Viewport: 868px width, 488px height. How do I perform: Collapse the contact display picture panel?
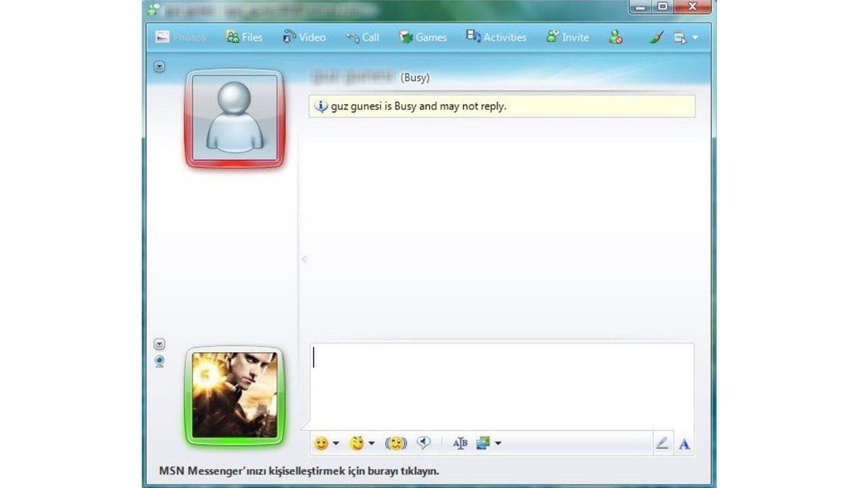point(158,66)
